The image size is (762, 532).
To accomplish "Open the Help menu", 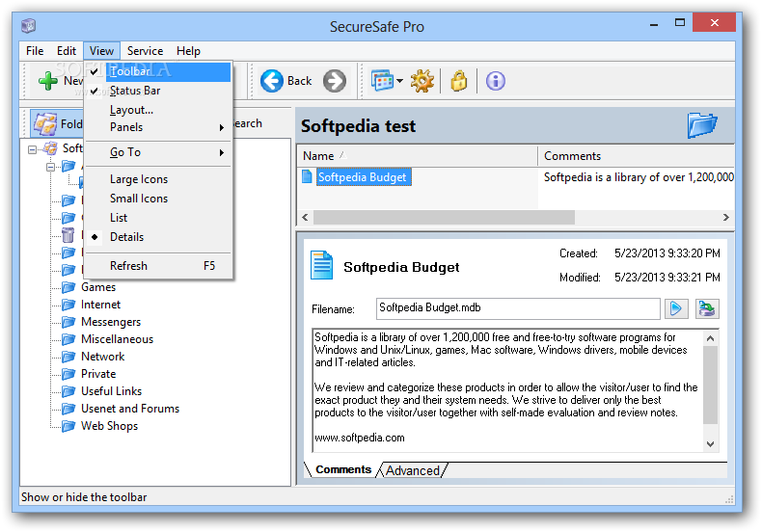I will point(188,51).
